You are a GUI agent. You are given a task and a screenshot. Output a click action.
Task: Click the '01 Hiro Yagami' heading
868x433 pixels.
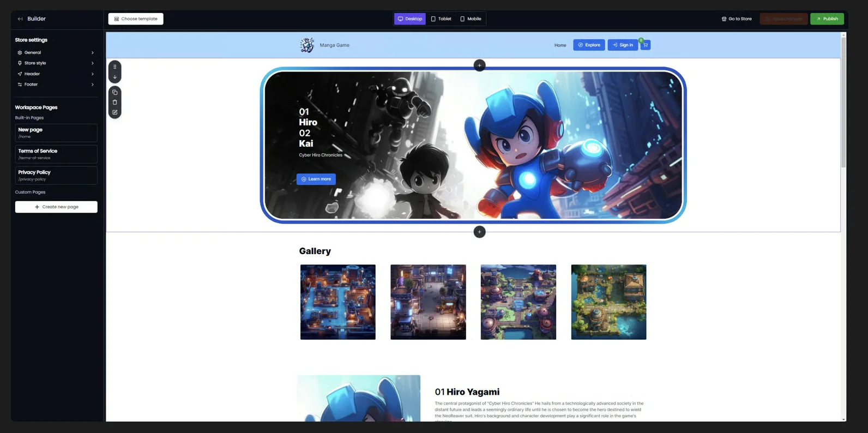(x=467, y=392)
